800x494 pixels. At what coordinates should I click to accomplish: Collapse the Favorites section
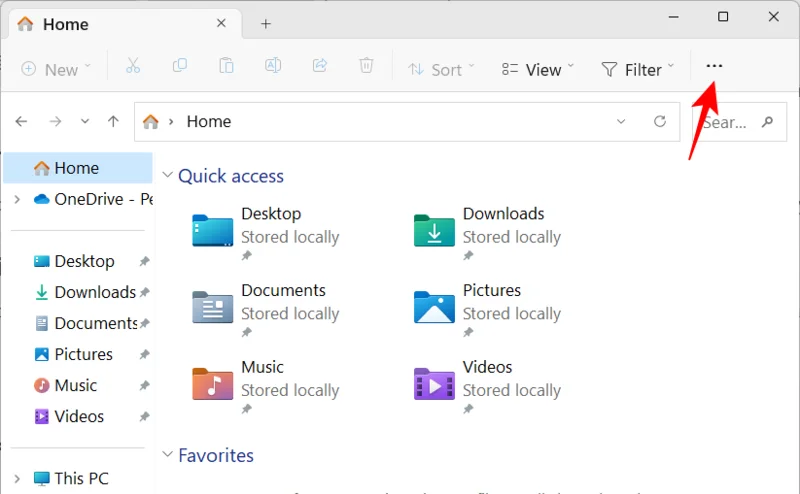click(167, 454)
